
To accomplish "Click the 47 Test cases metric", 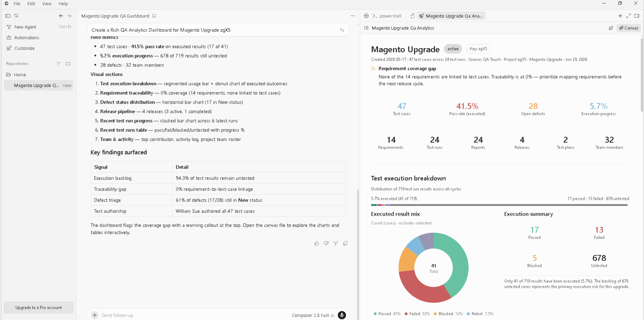I will [x=402, y=109].
